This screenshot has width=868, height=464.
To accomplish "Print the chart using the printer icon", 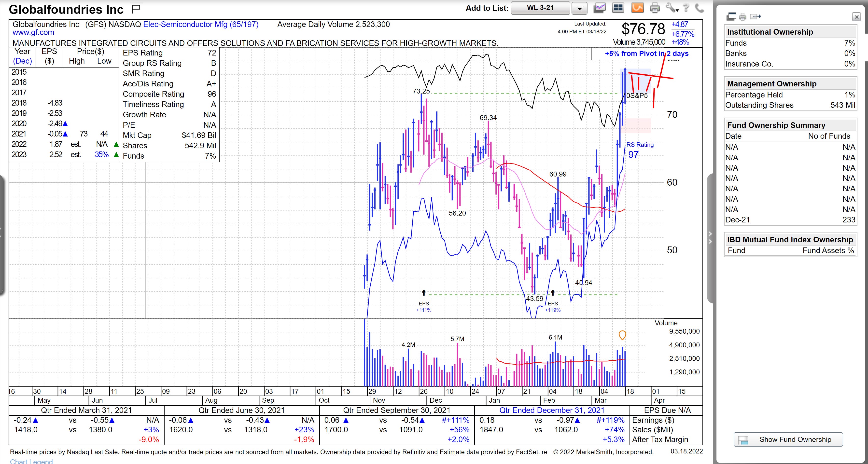I will (x=654, y=8).
